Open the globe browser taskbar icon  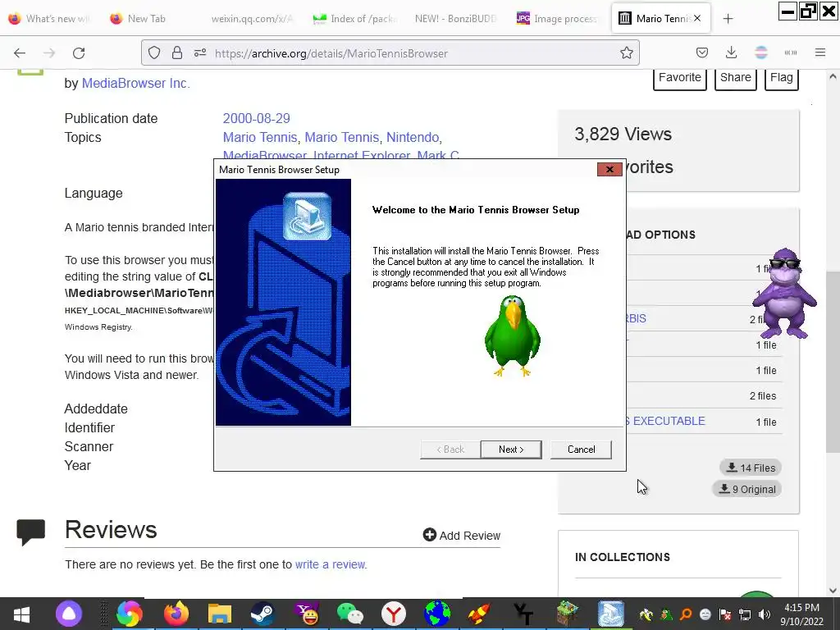pyautogui.click(x=436, y=614)
